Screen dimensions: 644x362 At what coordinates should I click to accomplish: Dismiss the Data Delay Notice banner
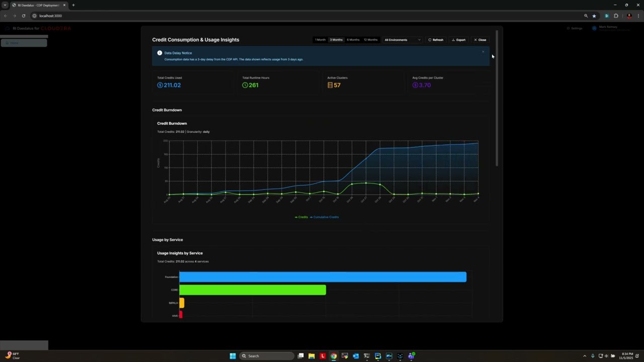(x=483, y=52)
